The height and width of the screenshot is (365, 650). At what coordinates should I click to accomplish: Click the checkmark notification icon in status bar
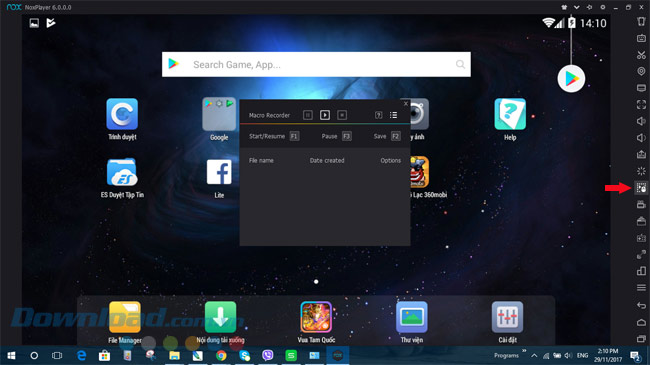51,23
